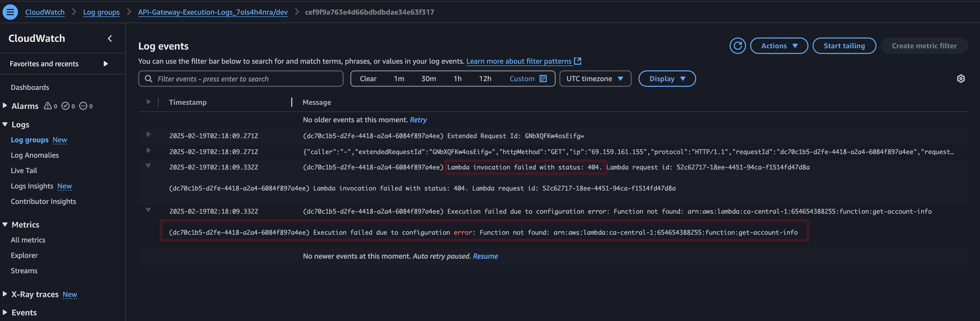
Task: Expand the Extended Request Id log row
Action: (148, 135)
